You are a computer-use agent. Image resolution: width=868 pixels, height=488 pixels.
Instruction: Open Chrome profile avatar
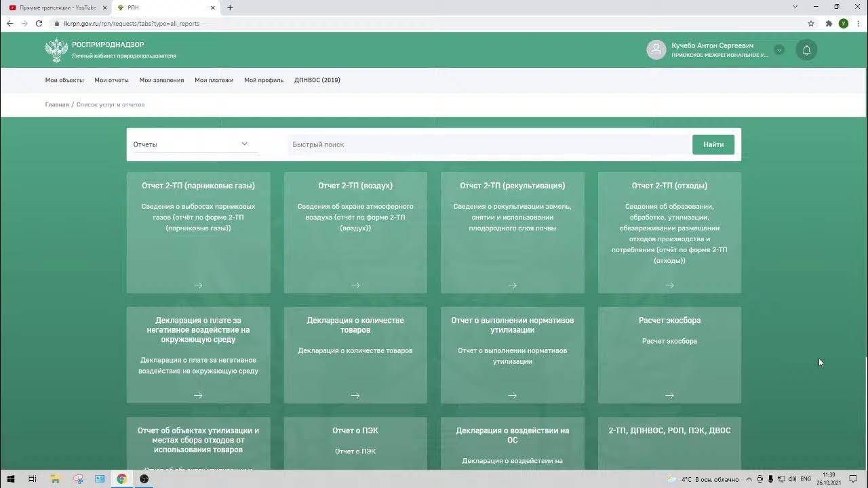click(x=843, y=23)
